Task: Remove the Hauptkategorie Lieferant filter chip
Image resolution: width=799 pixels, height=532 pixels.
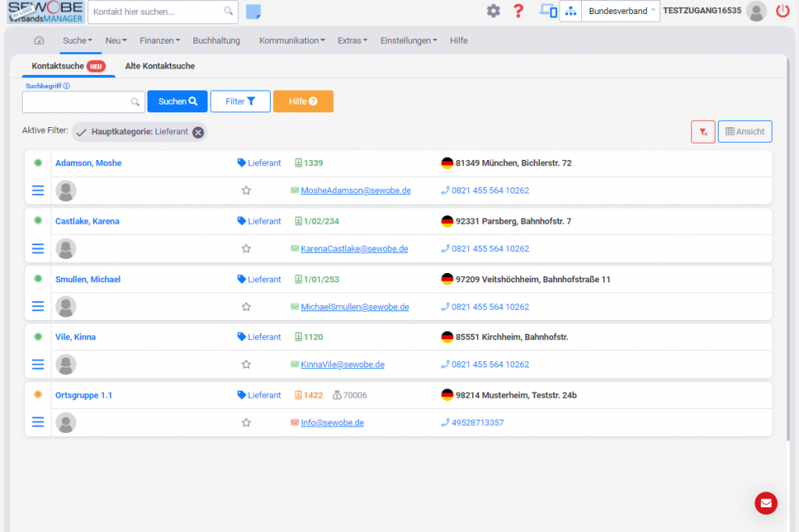Action: point(198,132)
